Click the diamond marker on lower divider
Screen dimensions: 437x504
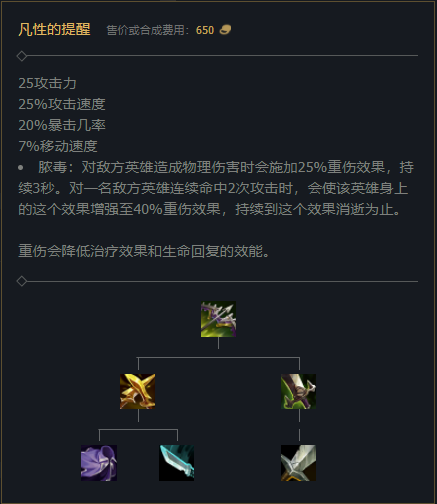(x=22, y=281)
